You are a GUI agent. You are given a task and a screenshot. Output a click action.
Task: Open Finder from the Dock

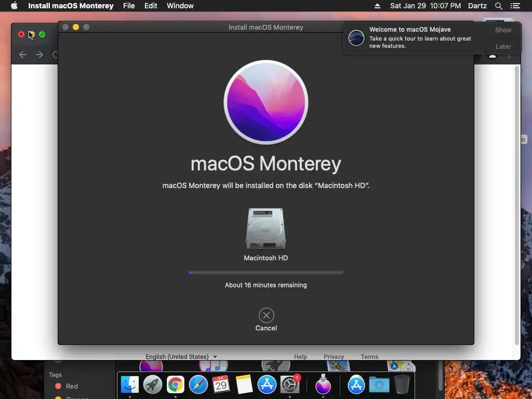click(130, 384)
